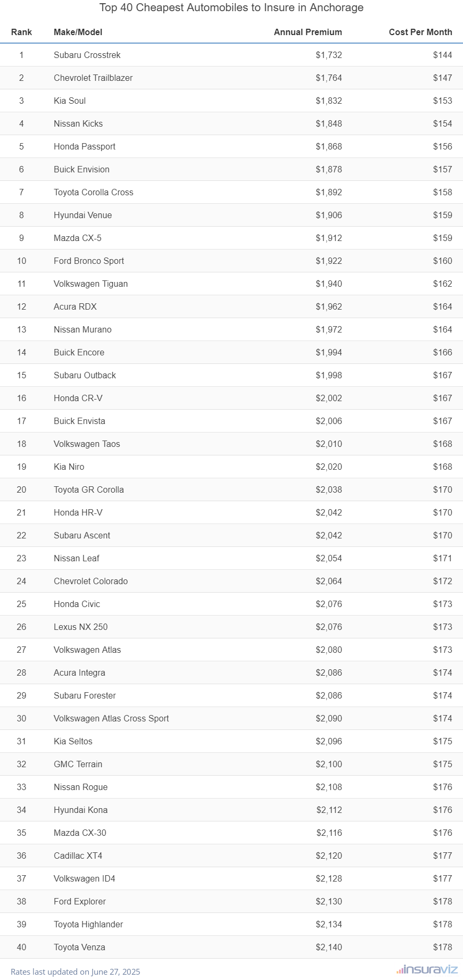Click the Cadillac XT4 model name
Viewport: 463px width, 980px height.
(x=78, y=856)
